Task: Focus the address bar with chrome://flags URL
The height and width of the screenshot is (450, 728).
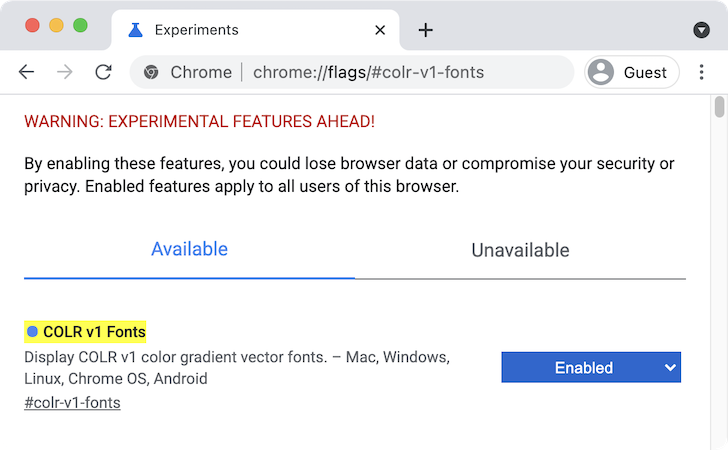Action: [351, 72]
